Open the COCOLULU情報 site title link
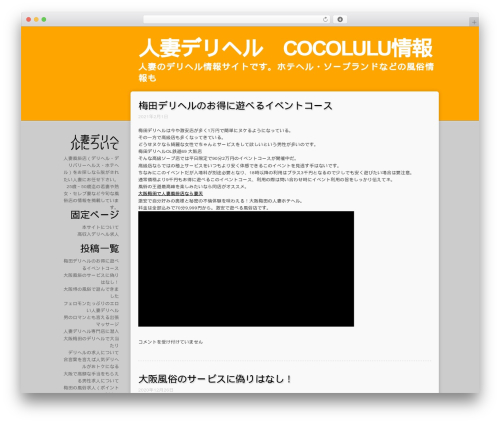This screenshot has width=500, height=423. 286,48
